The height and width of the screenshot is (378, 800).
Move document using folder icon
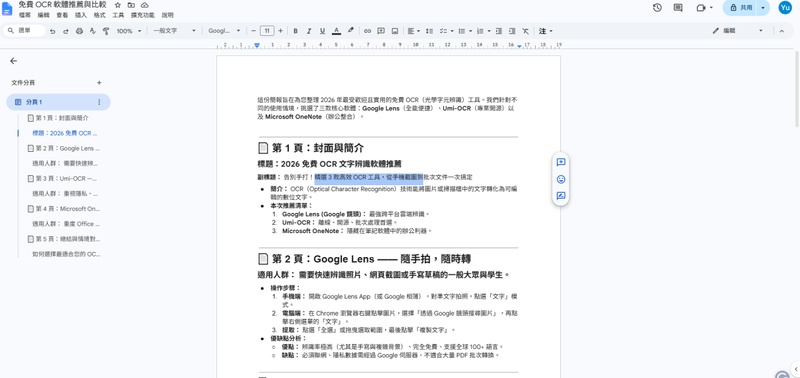(x=131, y=5)
